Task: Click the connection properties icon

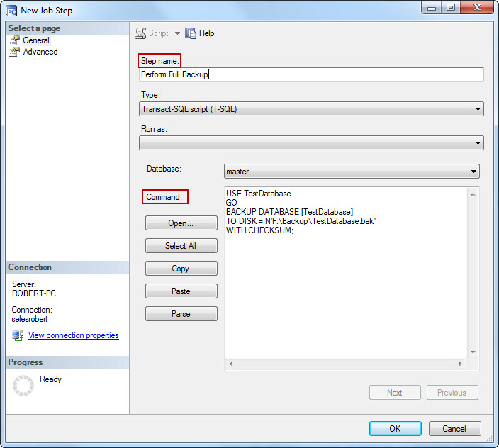Action: pos(18,335)
